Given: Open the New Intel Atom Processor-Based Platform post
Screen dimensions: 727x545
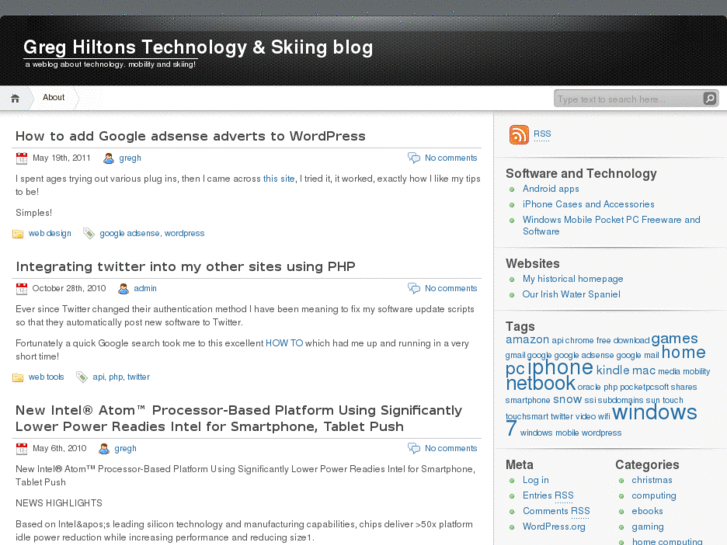Looking at the screenshot, I should [x=239, y=418].
